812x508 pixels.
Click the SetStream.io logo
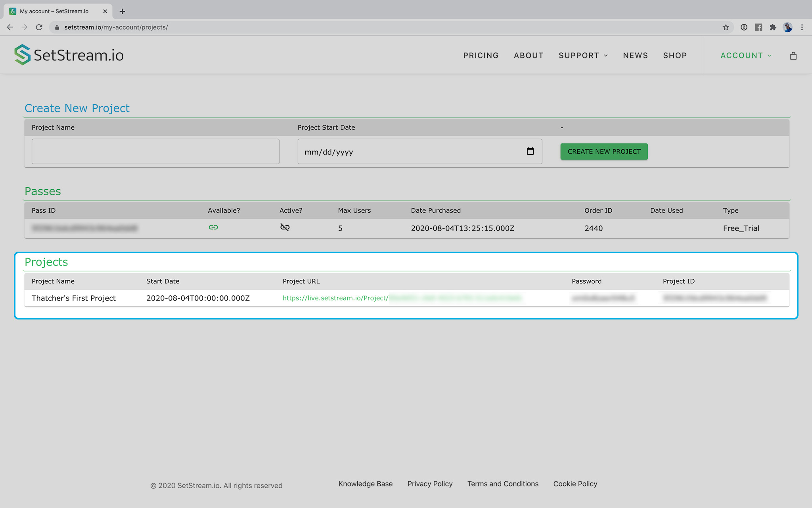pyautogui.click(x=69, y=55)
